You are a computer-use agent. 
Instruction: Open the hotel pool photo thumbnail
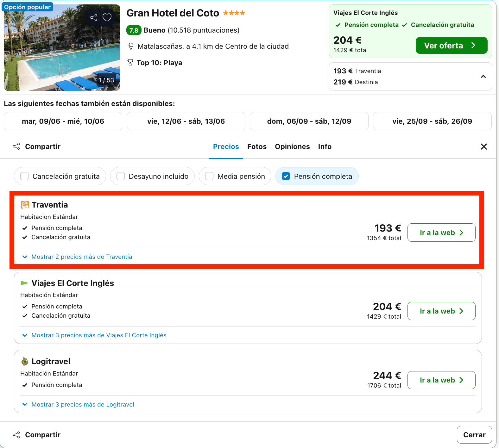[62, 47]
